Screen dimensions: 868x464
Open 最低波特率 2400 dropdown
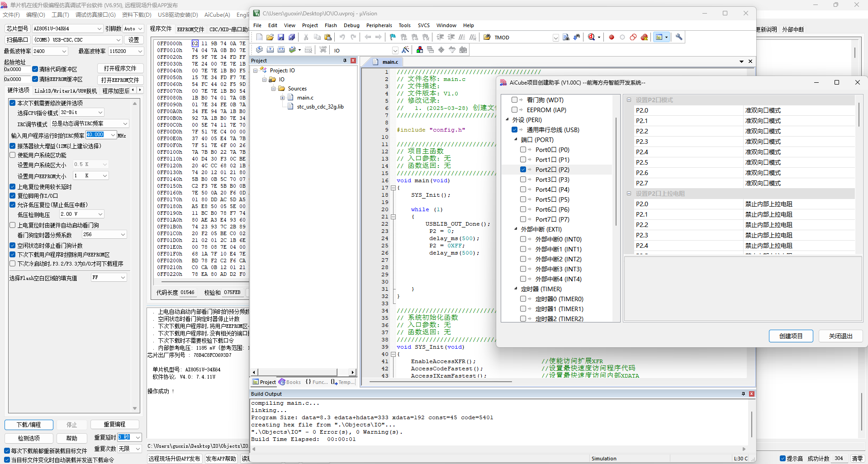click(50, 51)
